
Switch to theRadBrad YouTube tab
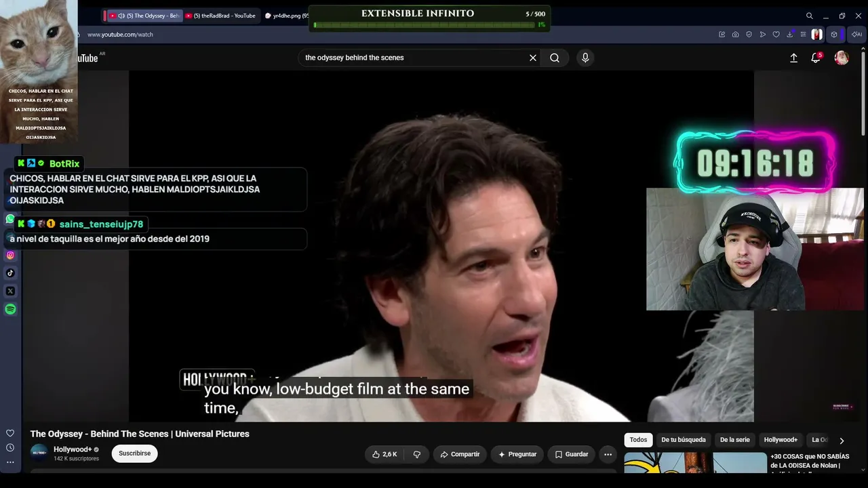(220, 16)
